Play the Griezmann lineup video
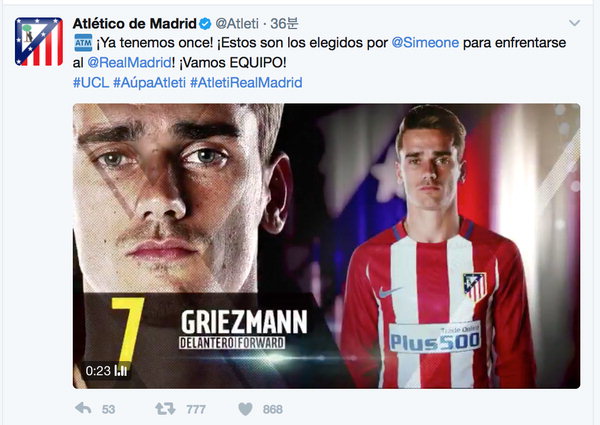 326,246
